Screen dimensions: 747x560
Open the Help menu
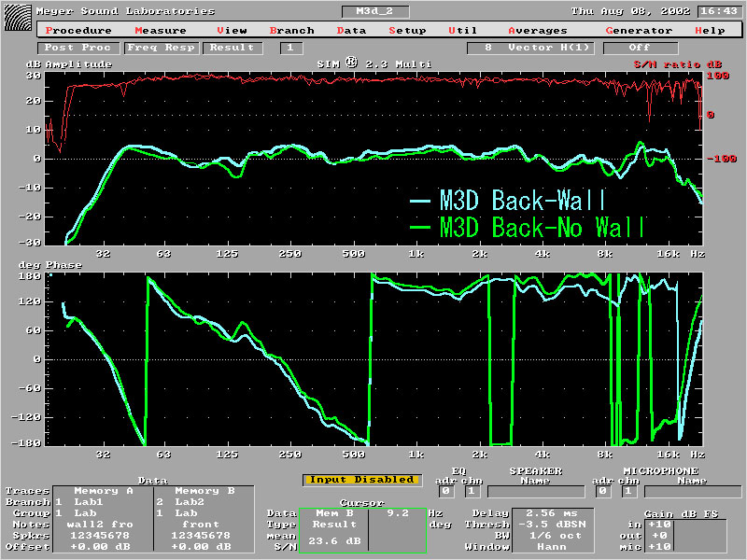click(710, 31)
